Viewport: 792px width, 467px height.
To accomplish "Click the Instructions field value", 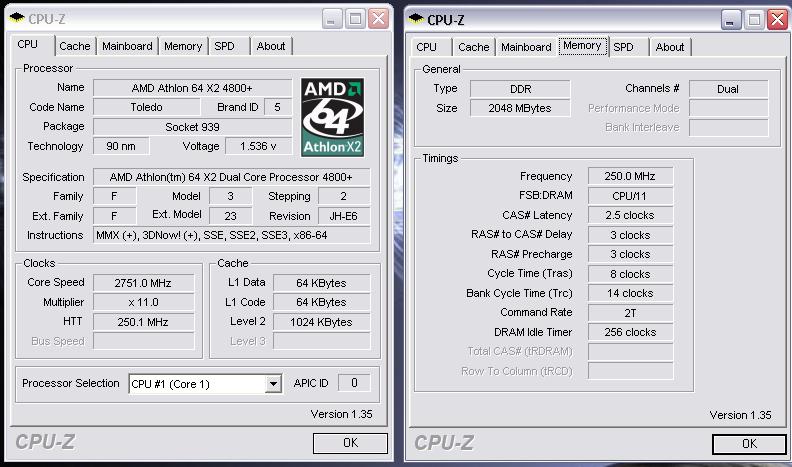I will [231, 235].
